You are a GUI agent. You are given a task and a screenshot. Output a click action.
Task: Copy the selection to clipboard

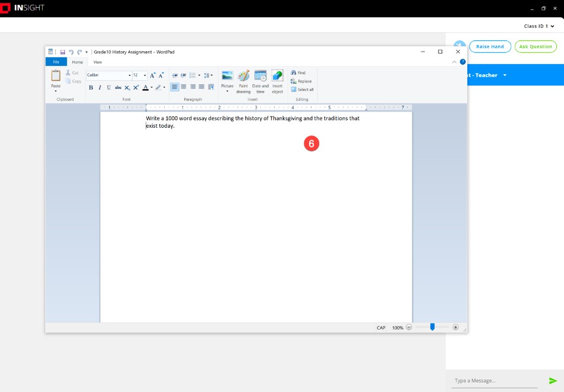tap(73, 81)
